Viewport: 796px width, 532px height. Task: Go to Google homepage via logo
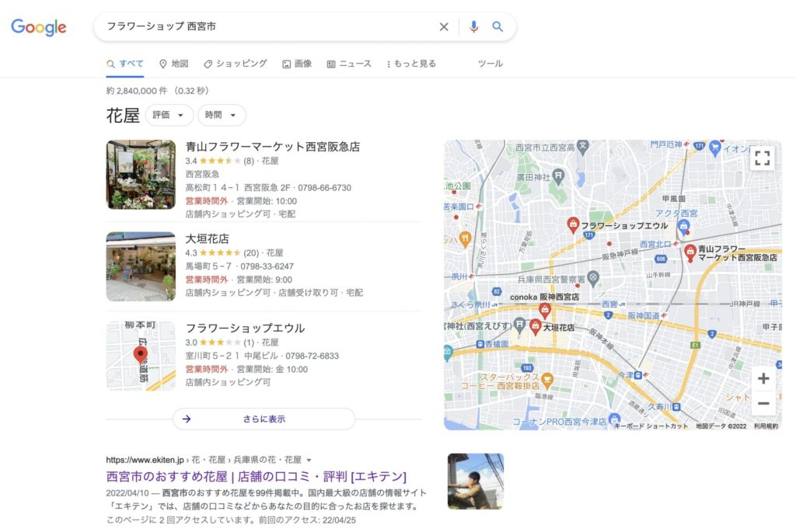click(x=39, y=27)
